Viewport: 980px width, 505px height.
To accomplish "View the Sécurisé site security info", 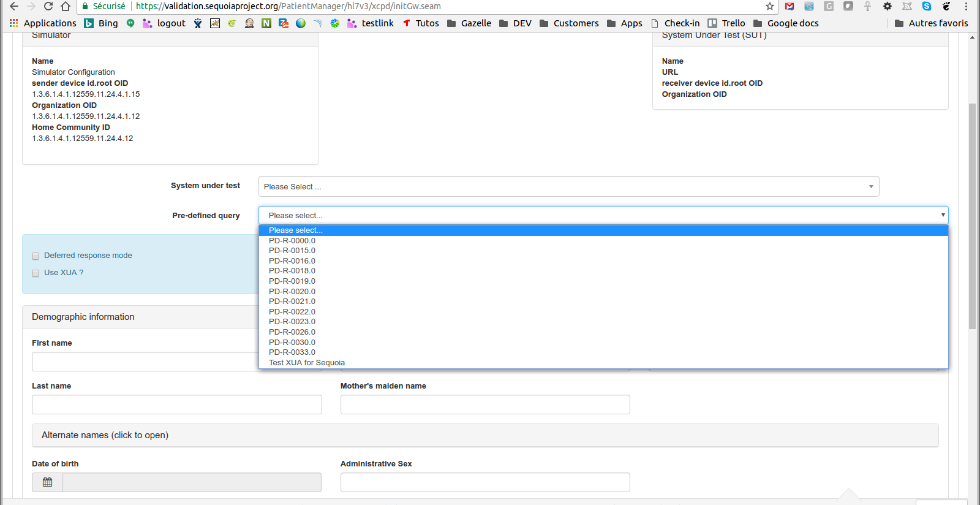I will click(104, 6).
